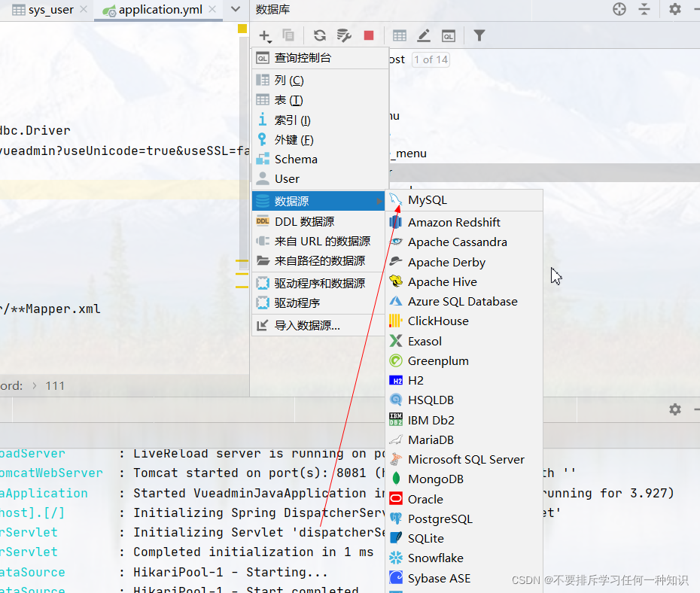This screenshot has height=593, width=700.
Task: Select Apache Derby data source
Action: click(x=464, y=262)
